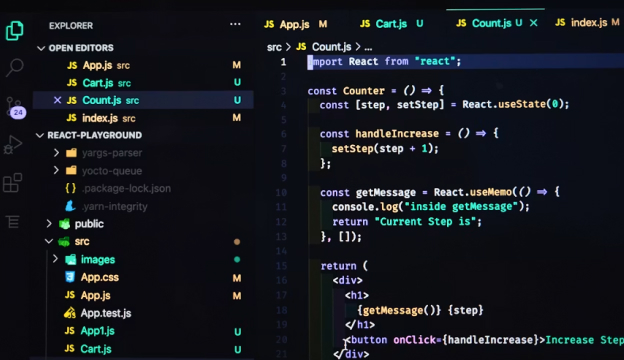The height and width of the screenshot is (360, 624).
Task: Place cursor on "useState" in line 4
Action: point(522,104)
